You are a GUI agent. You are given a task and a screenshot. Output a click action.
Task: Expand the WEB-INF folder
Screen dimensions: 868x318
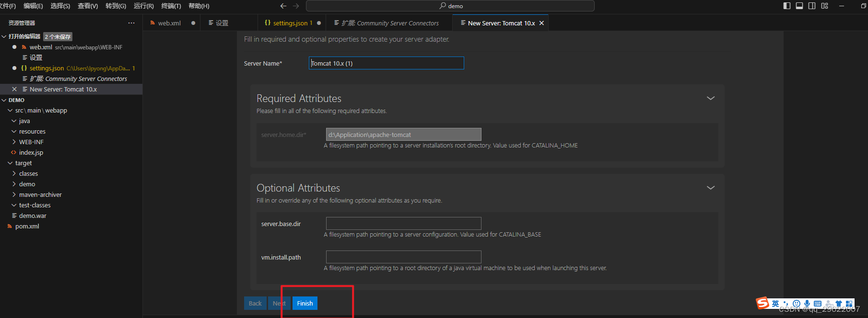coord(14,142)
